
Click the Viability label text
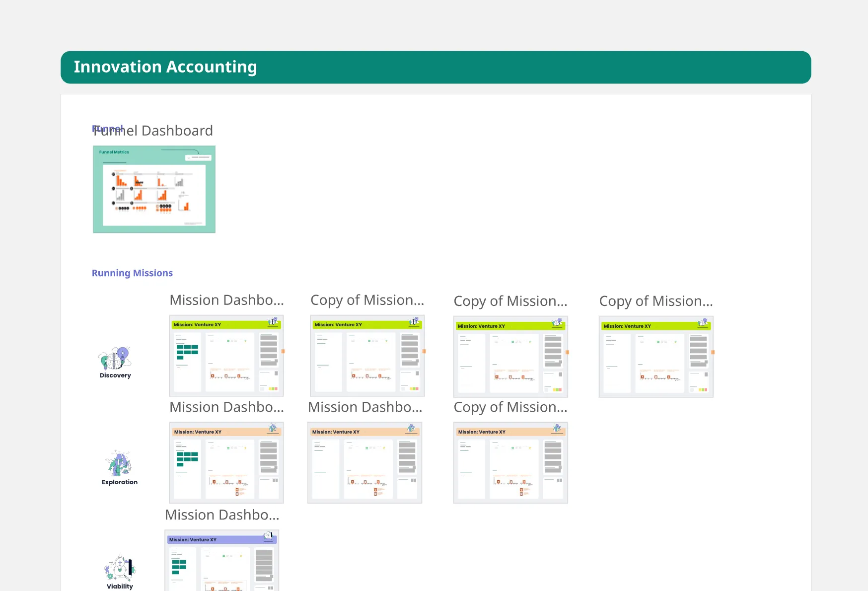[120, 587]
